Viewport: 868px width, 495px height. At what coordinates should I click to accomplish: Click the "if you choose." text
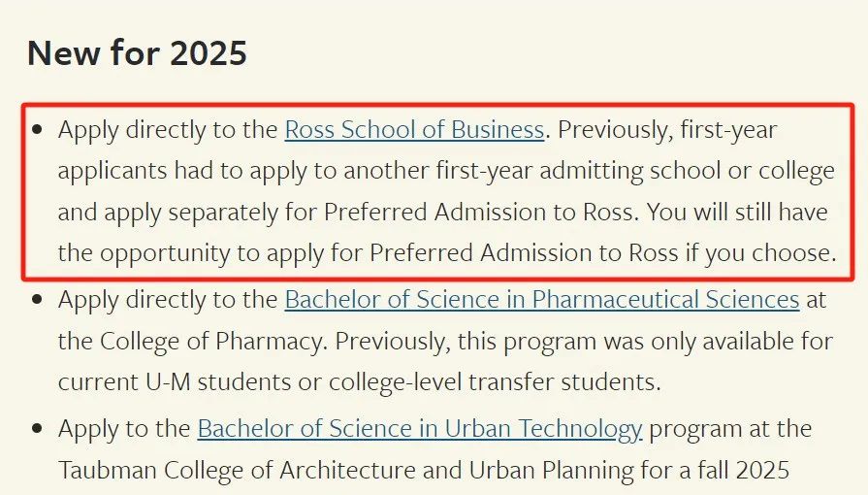point(760,253)
